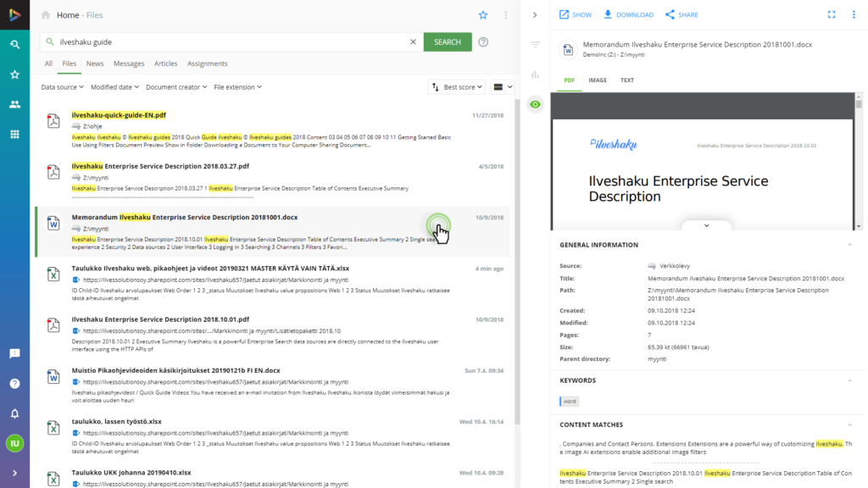Switch to the News tab
The image size is (868, 488).
point(95,64)
